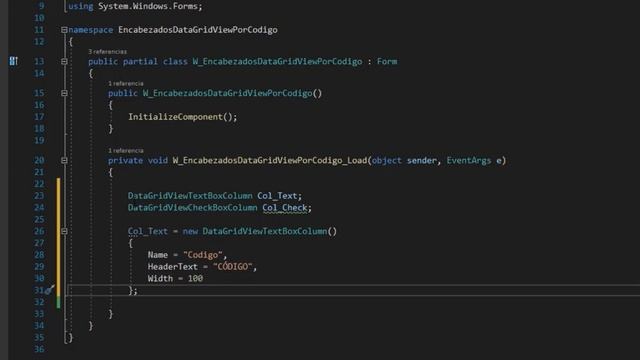The height and width of the screenshot is (360, 640).
Task: Click DataGridViewCheckBoxColumn type on line 24
Action: tap(192, 208)
